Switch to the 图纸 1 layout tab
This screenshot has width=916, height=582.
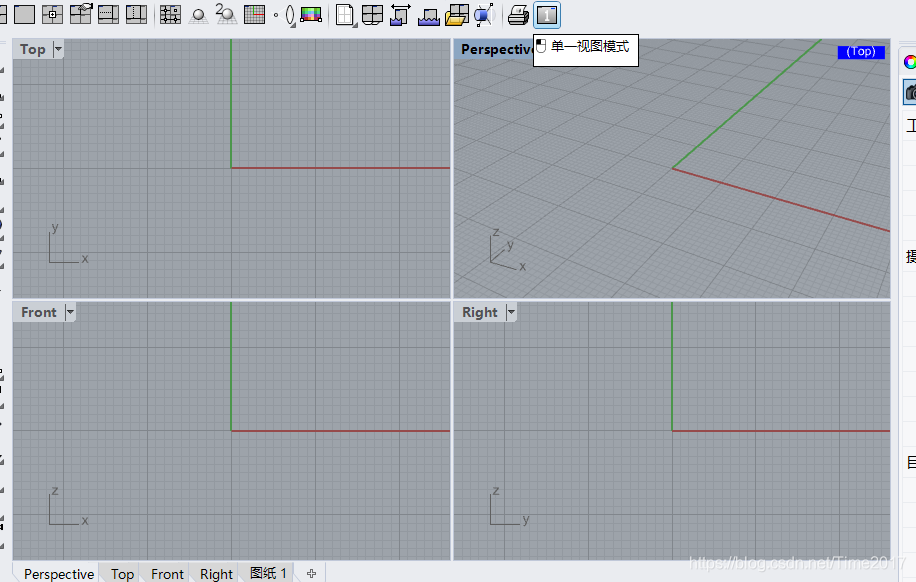(x=268, y=573)
